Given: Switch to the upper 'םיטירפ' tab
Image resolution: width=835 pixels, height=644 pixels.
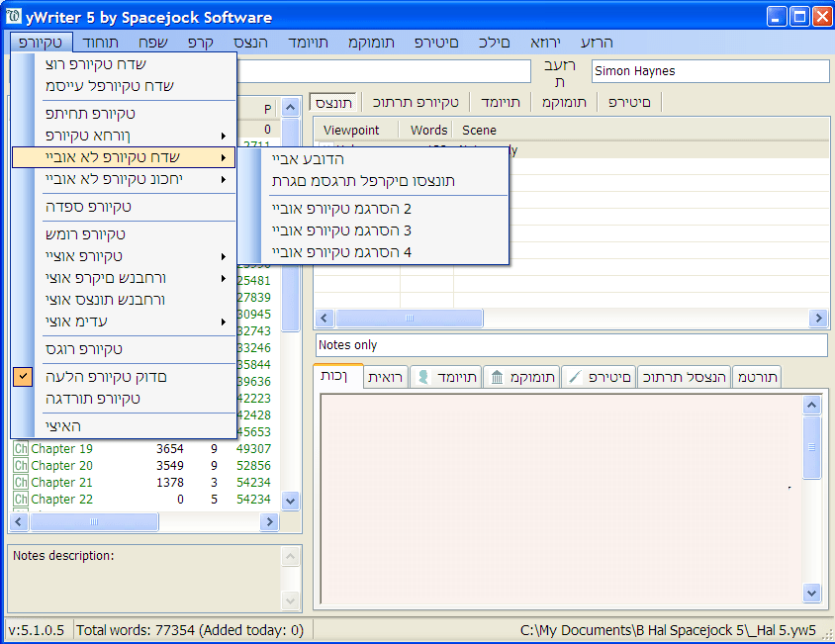Looking at the screenshot, I should [x=629, y=102].
